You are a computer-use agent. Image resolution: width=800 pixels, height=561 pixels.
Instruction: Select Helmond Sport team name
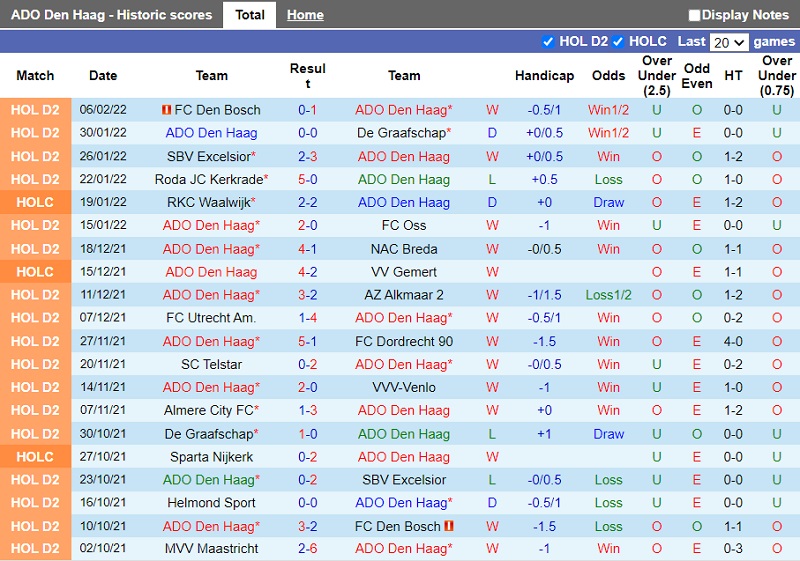211,503
